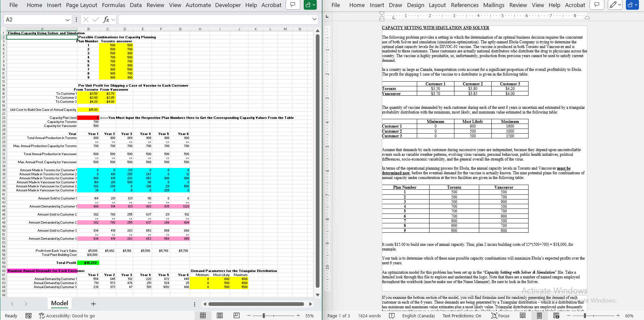Confirm entry with the checkmark icon
The image size is (644, 320).
[96, 19]
